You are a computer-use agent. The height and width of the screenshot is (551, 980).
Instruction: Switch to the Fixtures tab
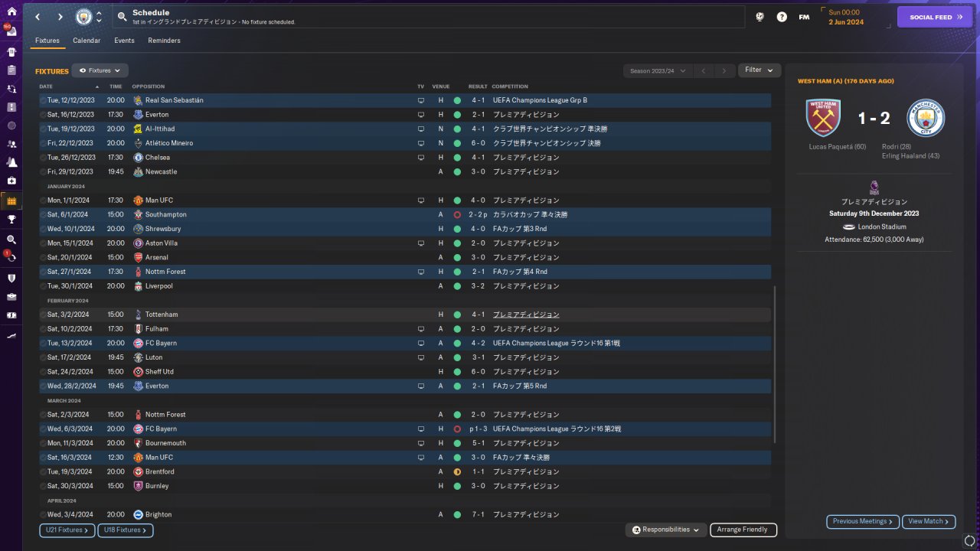(x=47, y=41)
